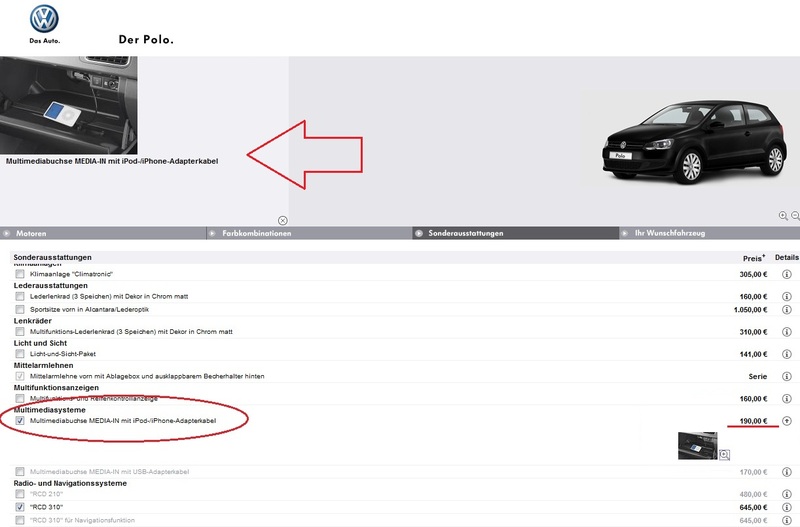The width and height of the screenshot is (800, 527).
Task: Click the Multimediasysteme category heading
Action: (x=49, y=410)
